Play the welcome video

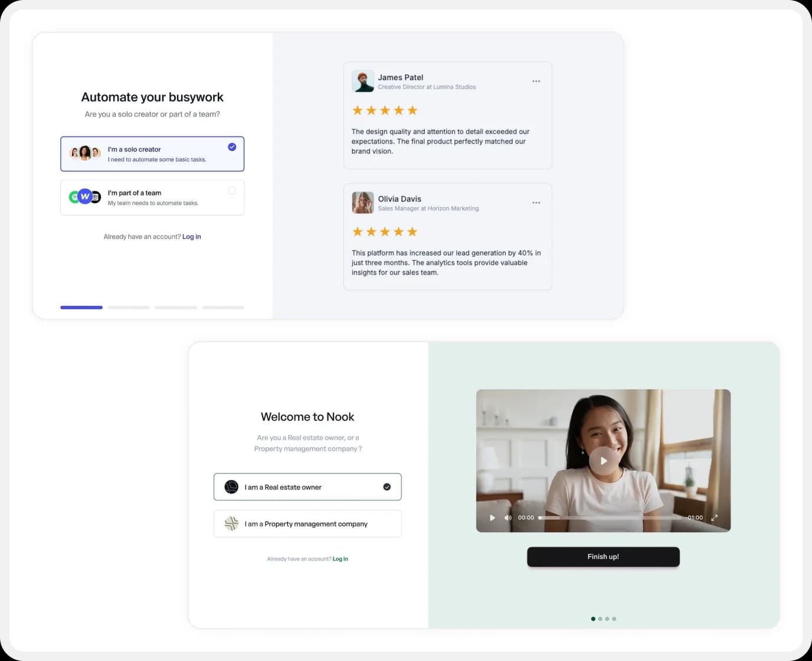[x=603, y=461]
